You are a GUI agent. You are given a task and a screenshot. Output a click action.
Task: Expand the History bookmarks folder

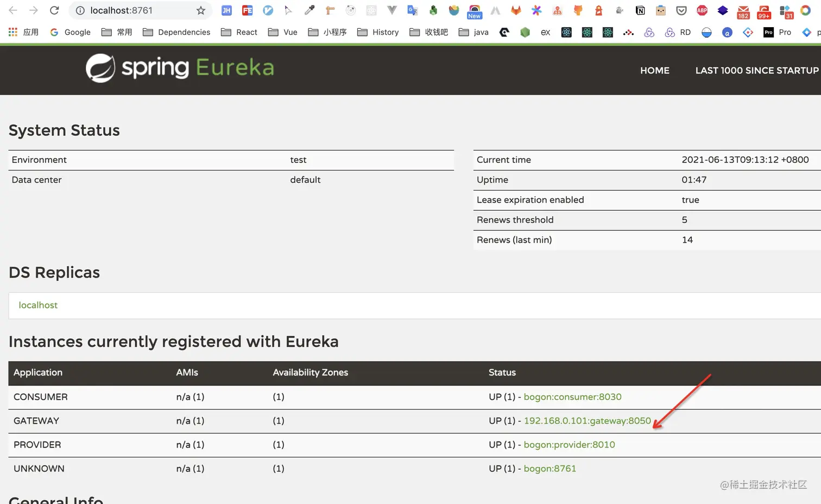point(378,32)
